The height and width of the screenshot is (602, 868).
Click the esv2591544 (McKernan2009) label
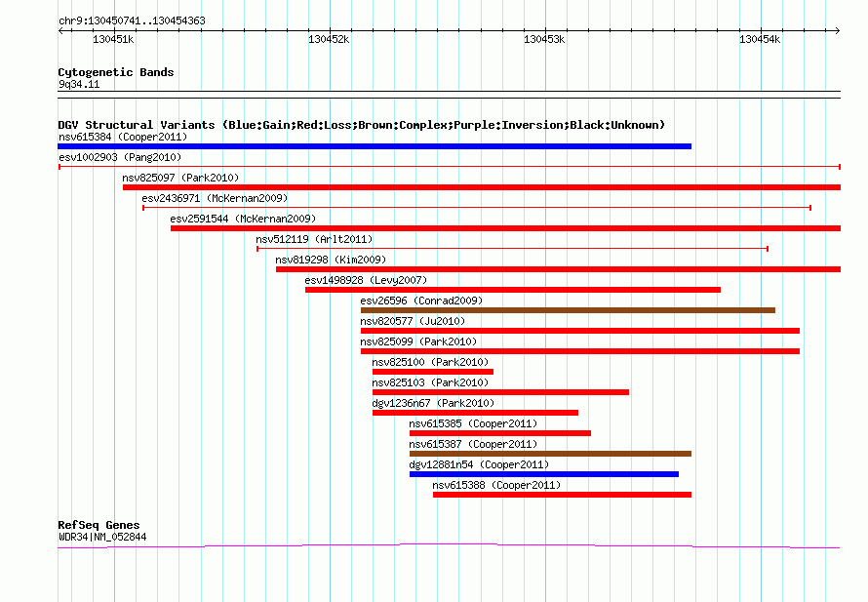[243, 219]
